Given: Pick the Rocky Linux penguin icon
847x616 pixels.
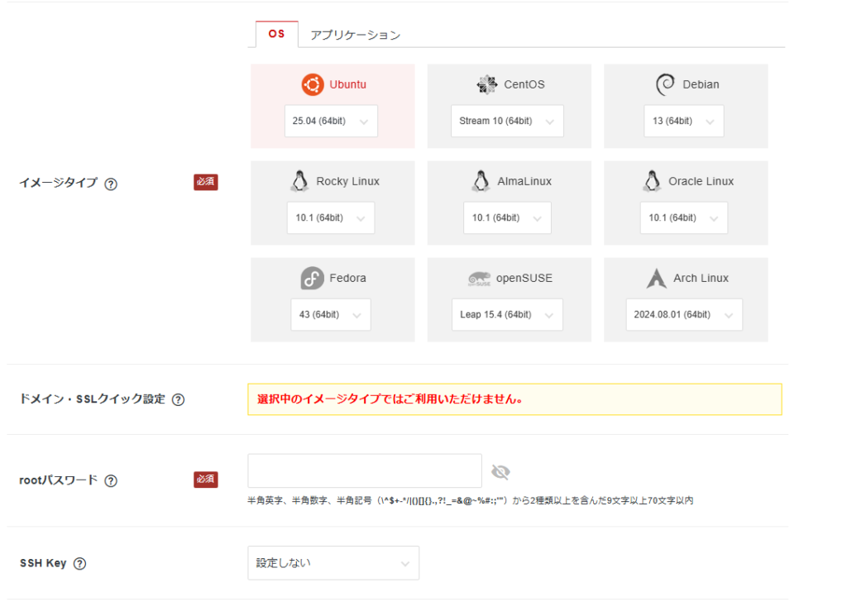Looking at the screenshot, I should tap(299, 181).
